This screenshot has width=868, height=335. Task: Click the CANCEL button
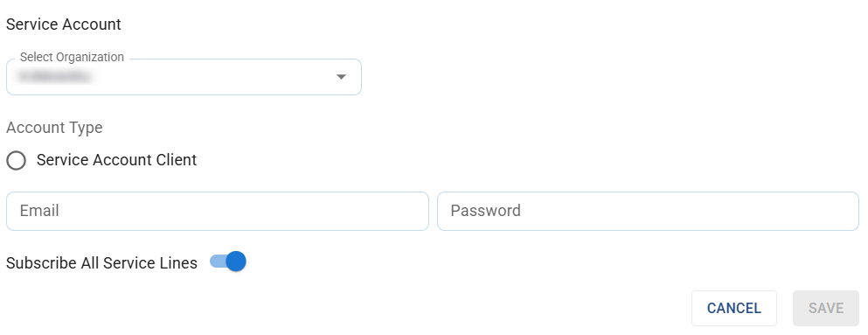coord(734,309)
